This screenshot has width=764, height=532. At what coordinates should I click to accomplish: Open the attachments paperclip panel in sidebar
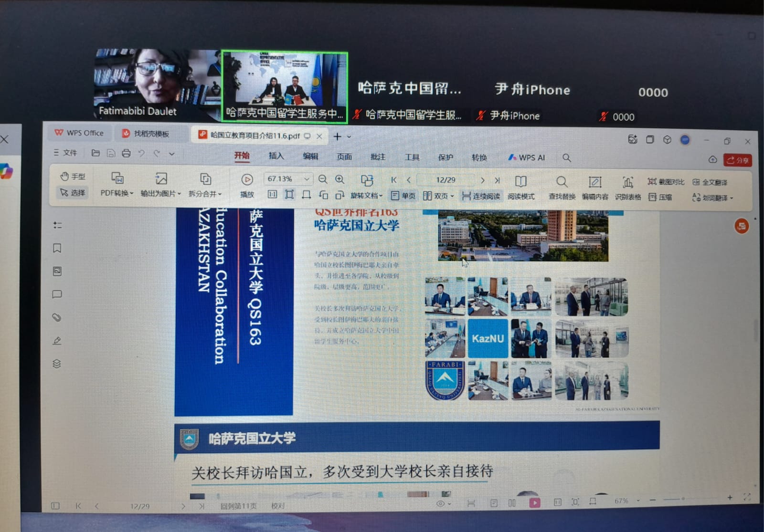coord(57,317)
